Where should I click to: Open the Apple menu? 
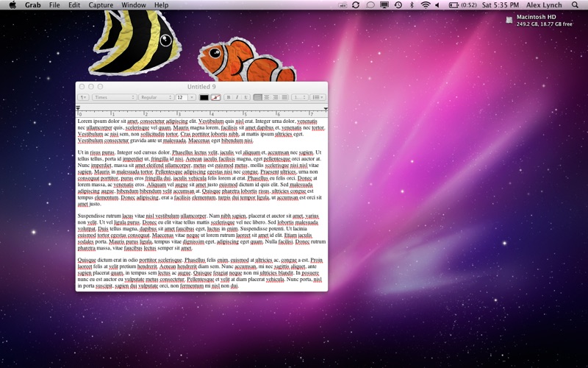tap(12, 5)
